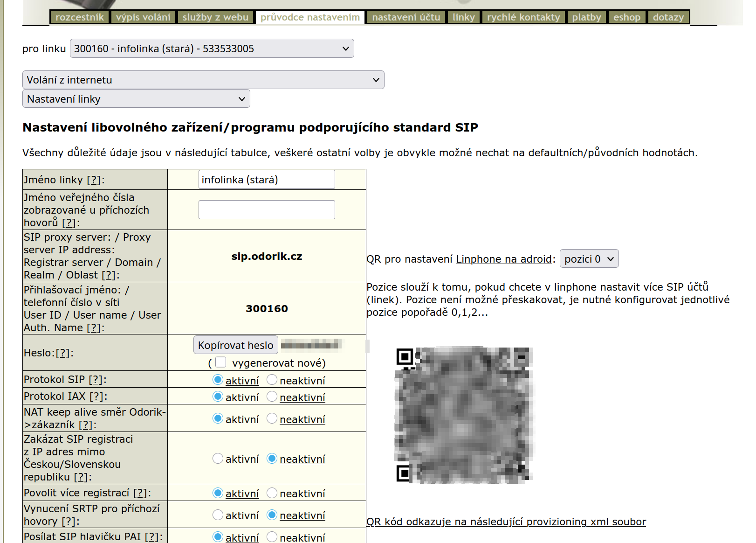Expand the Nastavení linky dropdown
756x543 pixels.
[x=136, y=99]
